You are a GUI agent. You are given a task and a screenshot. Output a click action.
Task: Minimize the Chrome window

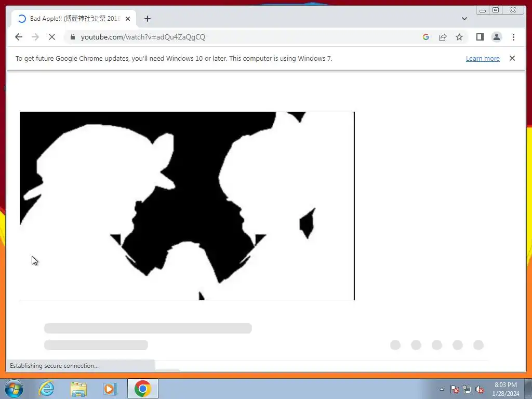click(483, 10)
